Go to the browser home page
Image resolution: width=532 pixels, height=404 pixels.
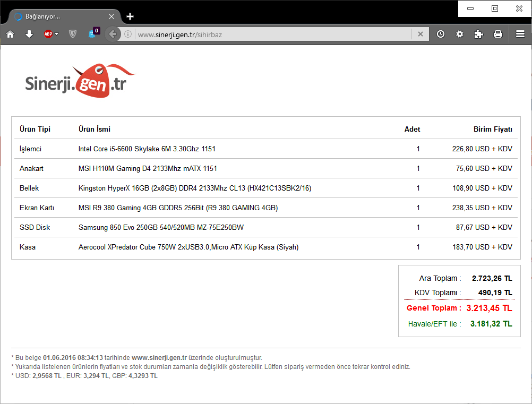pyautogui.click(x=10, y=34)
